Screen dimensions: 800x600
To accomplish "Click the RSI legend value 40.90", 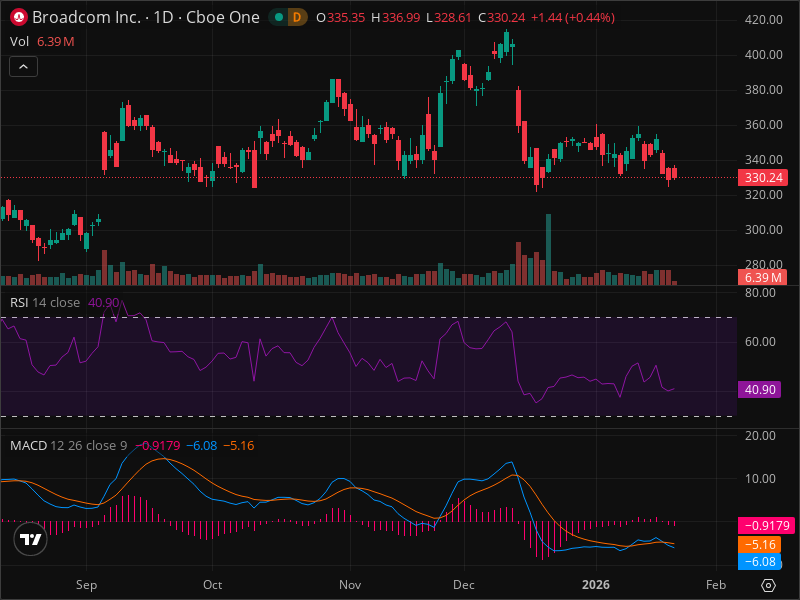I will coord(104,303).
